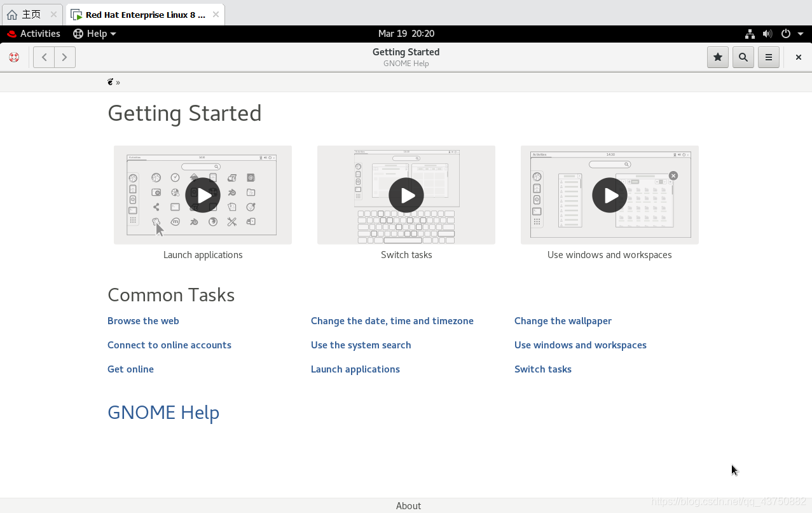Click the GNOME foot breadcrumb icon

point(111,82)
